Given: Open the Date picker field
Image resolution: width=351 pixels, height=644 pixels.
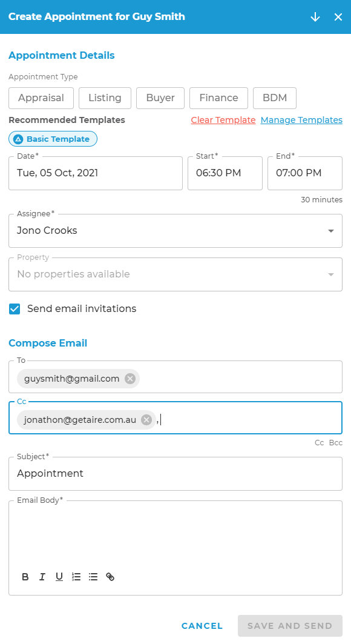Looking at the screenshot, I should [96, 173].
